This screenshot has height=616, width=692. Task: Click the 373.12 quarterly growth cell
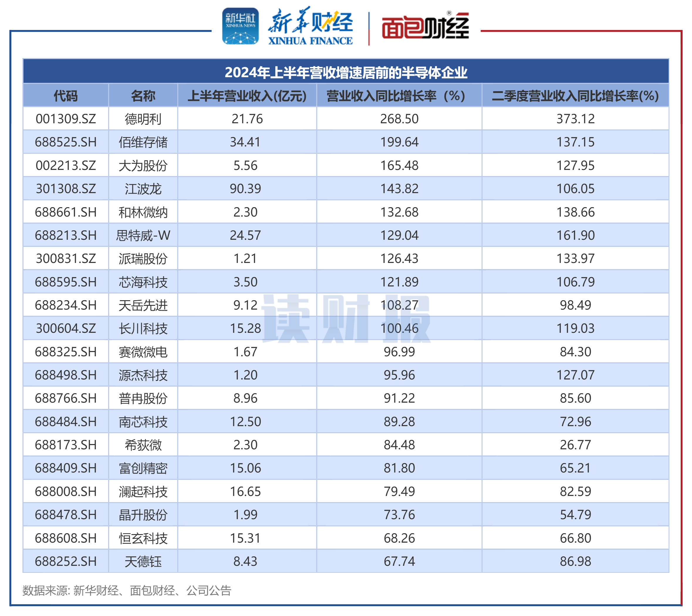575,119
